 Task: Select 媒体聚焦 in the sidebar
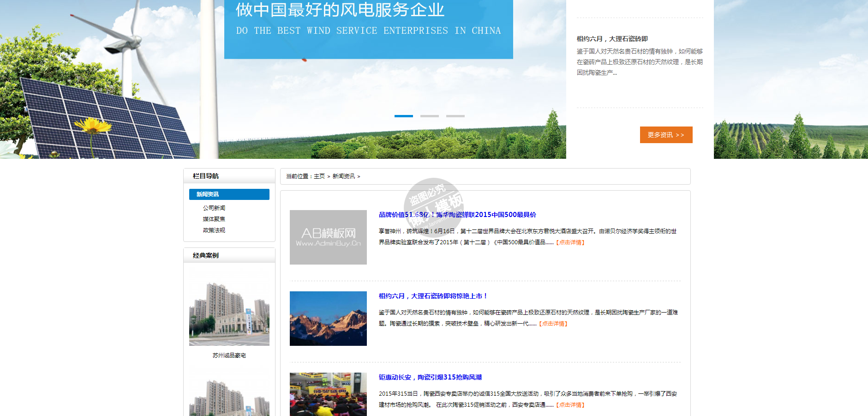pos(214,219)
